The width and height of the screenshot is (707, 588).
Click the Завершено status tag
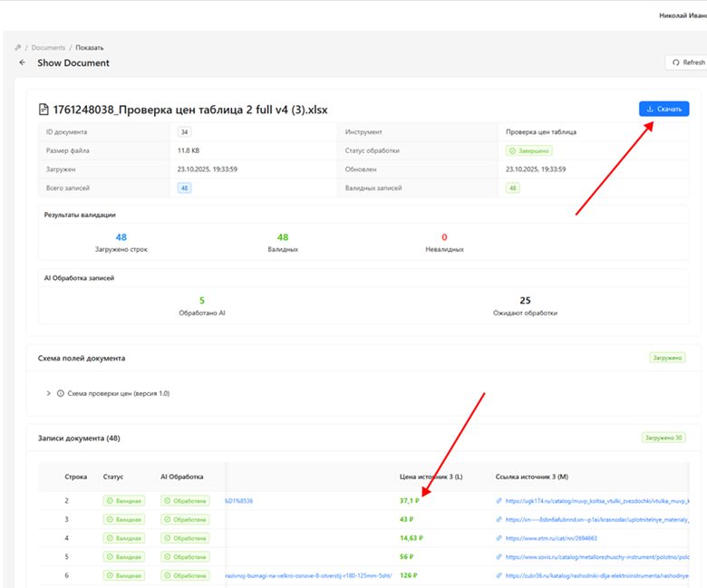528,150
